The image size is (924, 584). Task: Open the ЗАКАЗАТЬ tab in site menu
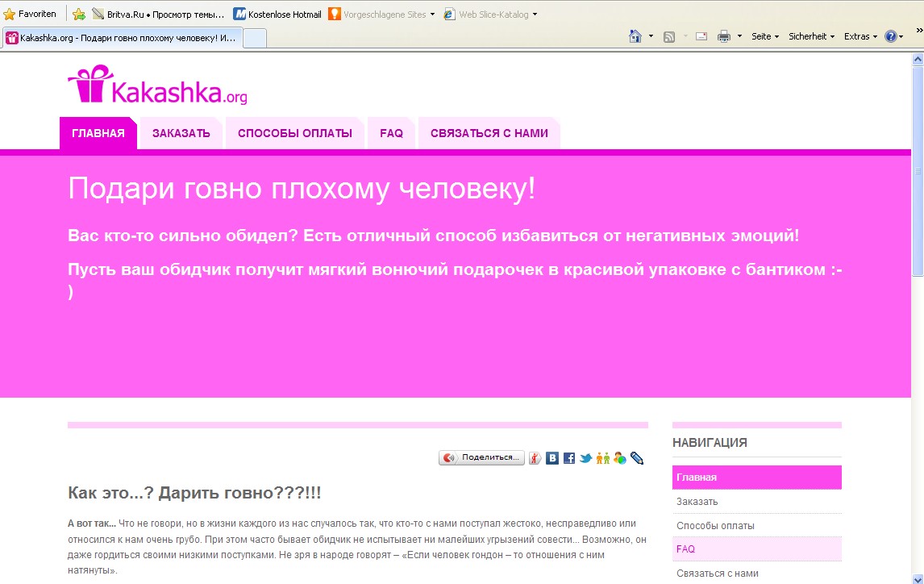[x=181, y=133]
